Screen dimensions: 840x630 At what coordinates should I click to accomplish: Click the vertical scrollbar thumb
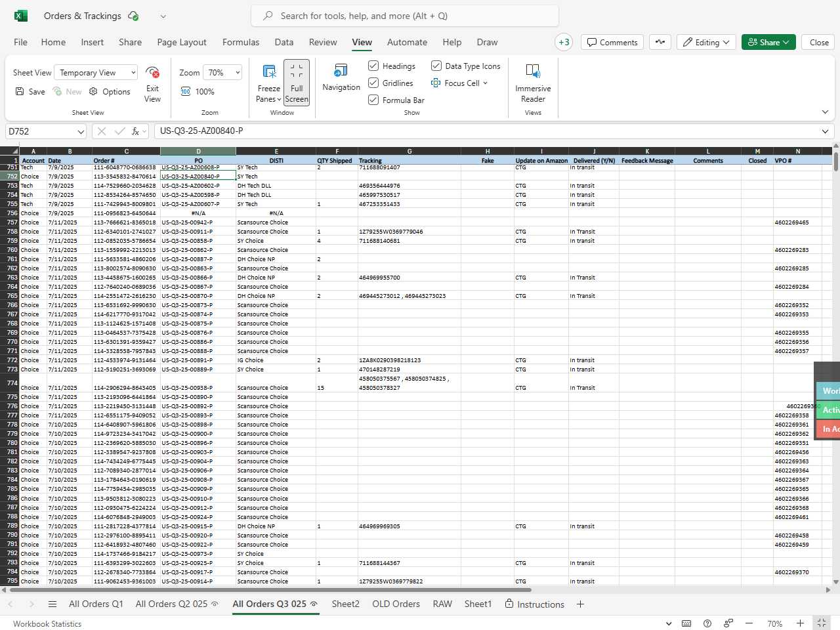835,161
